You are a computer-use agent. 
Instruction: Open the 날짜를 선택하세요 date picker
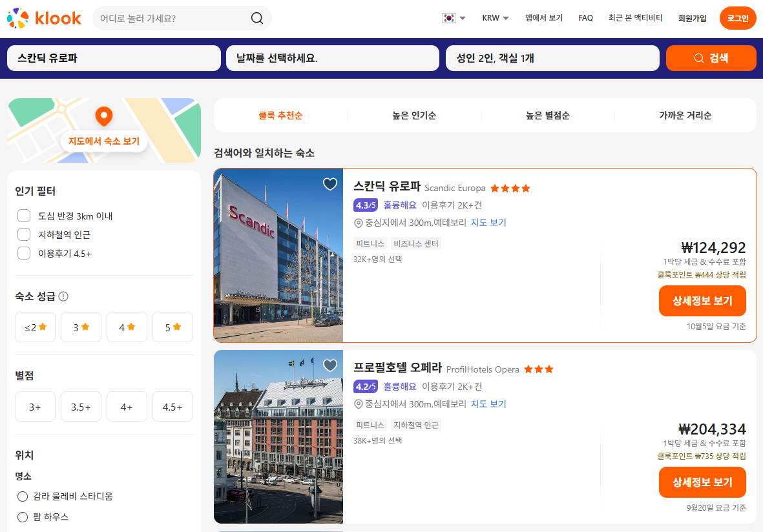[333, 58]
